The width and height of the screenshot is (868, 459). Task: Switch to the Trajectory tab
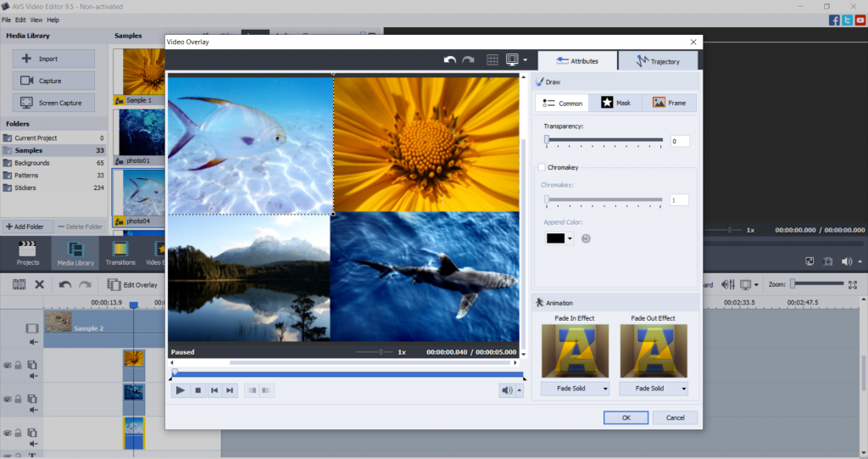(658, 61)
